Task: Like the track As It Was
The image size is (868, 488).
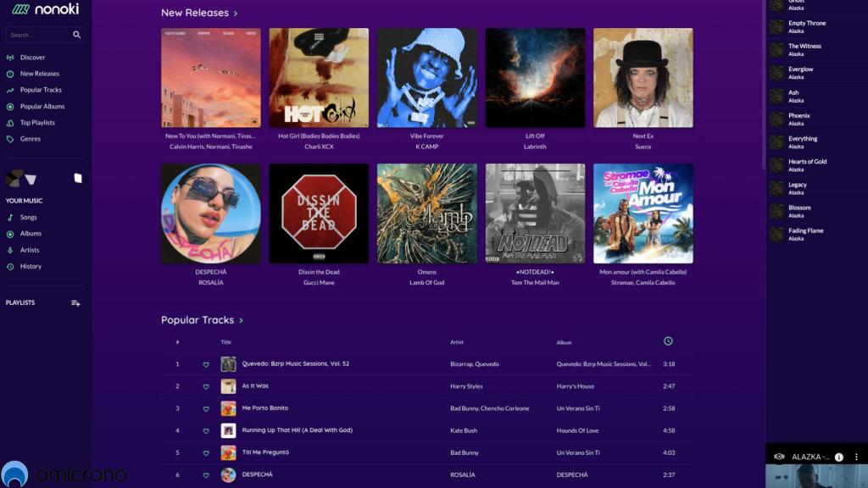Action: click(206, 386)
